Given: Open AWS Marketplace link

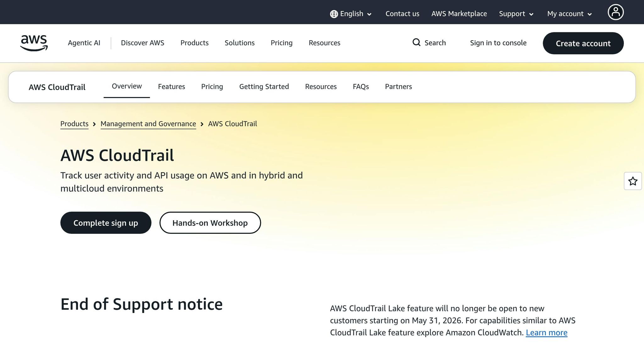Looking at the screenshot, I should point(459,14).
